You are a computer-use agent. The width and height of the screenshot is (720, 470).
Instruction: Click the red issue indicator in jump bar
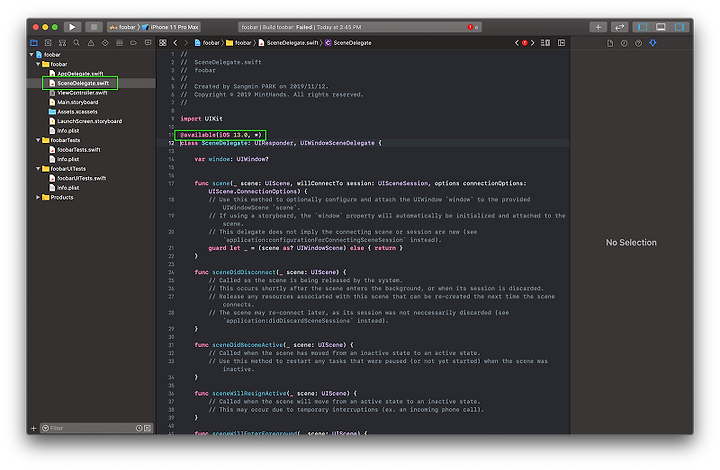click(524, 43)
